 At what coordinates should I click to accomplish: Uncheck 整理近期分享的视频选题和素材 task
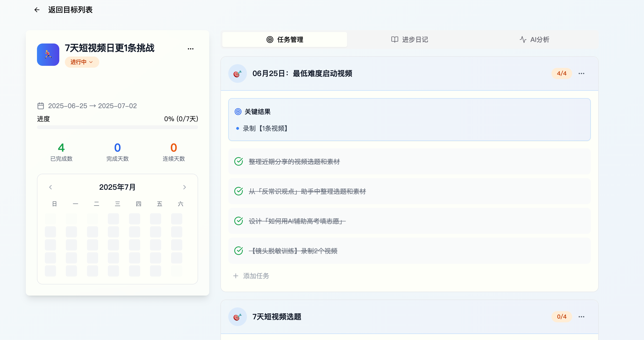(239, 161)
